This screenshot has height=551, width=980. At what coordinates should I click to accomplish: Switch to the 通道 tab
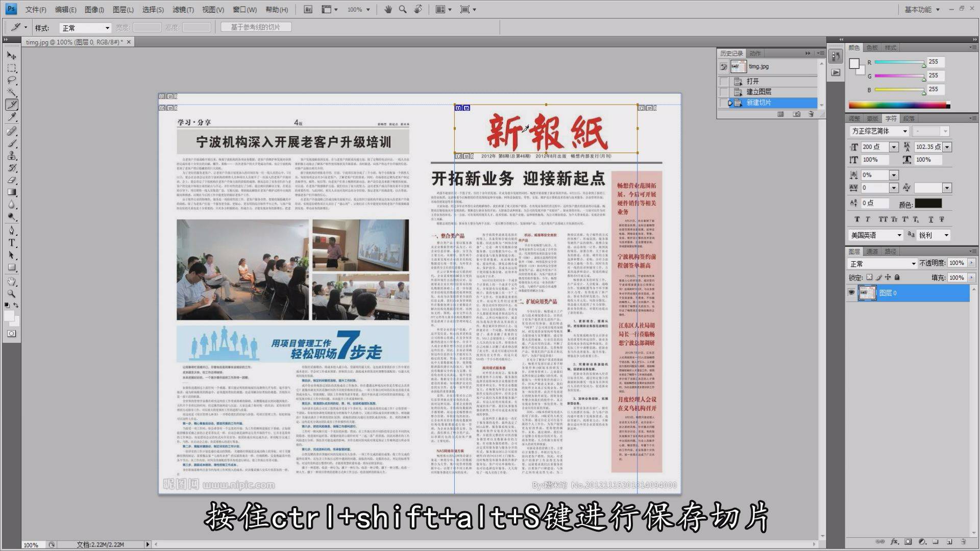(x=872, y=251)
